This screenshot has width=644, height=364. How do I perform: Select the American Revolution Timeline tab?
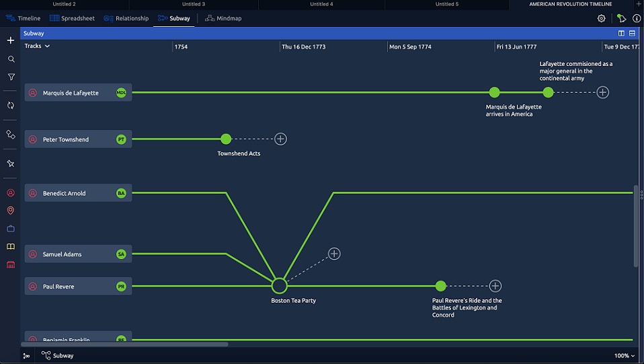[571, 4]
